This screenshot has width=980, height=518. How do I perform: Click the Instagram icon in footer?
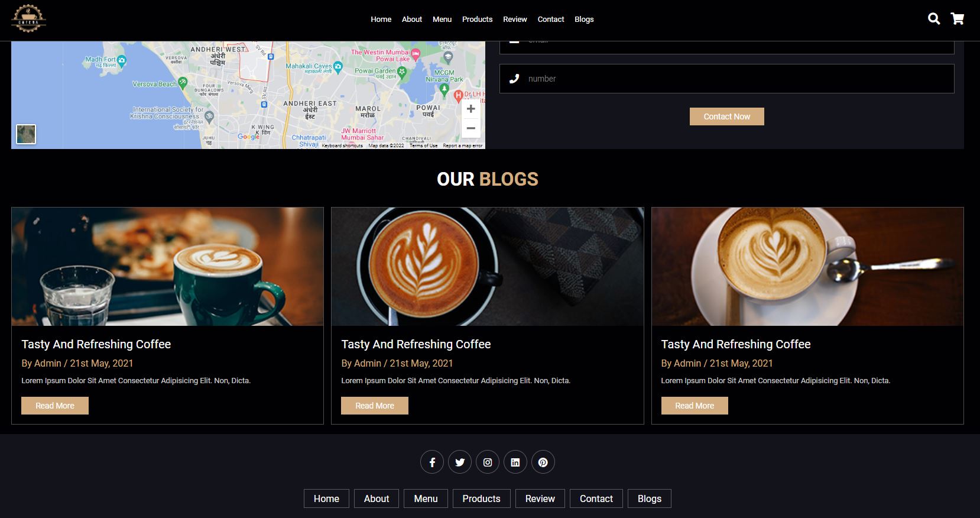pyautogui.click(x=488, y=462)
